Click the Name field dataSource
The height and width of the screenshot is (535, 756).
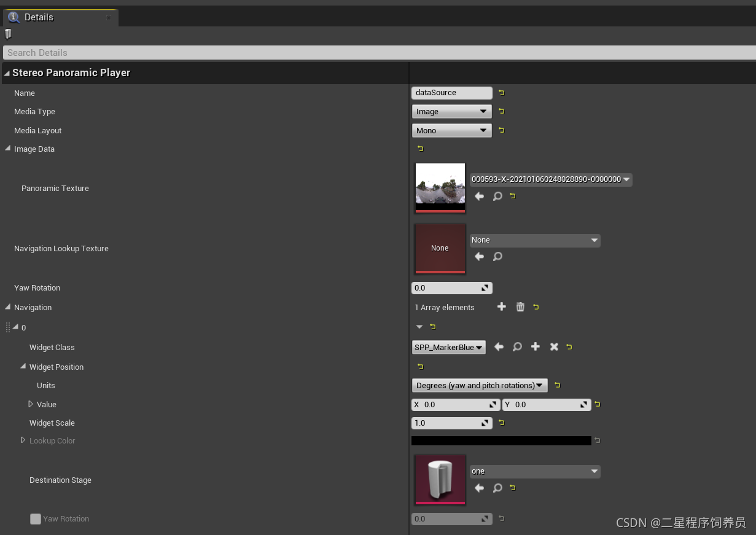coord(452,93)
